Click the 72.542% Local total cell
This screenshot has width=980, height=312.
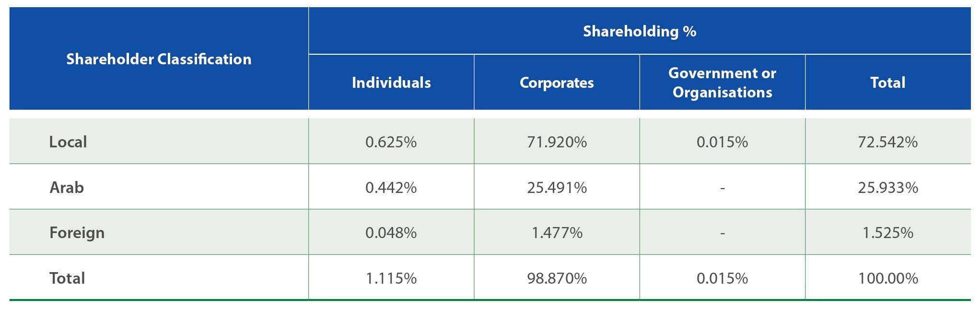click(888, 142)
